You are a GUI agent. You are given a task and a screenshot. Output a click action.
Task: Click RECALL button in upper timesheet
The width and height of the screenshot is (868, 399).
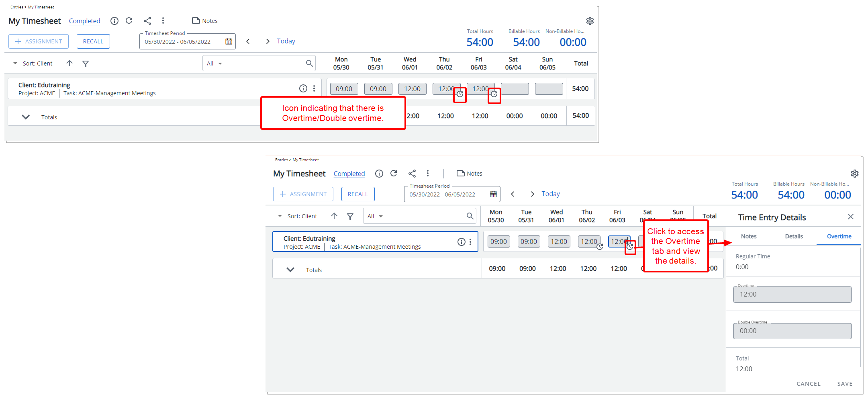pos(93,41)
